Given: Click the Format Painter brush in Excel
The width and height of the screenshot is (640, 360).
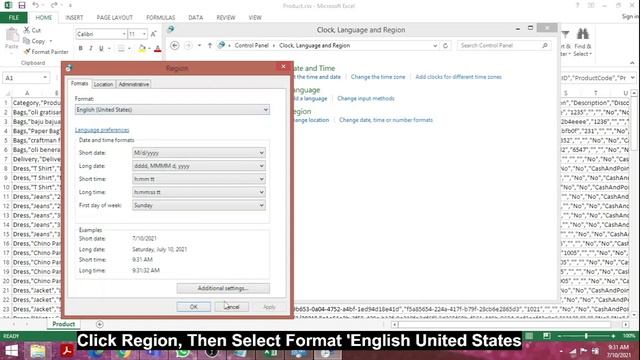Looking at the screenshot, I should tap(46, 52).
